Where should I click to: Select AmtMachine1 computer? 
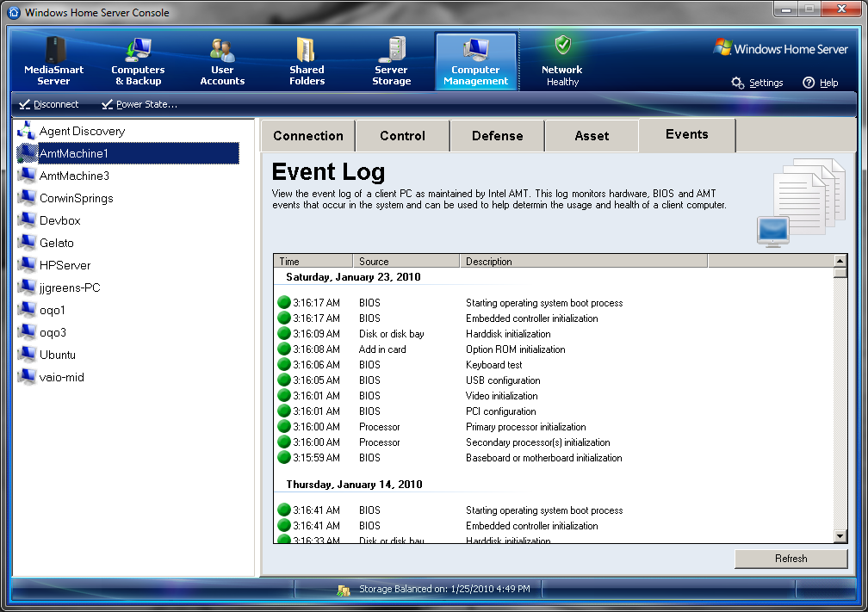pyautogui.click(x=127, y=153)
